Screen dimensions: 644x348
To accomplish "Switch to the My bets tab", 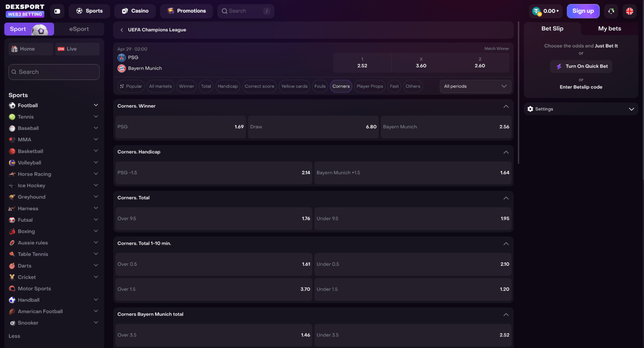I will tap(610, 29).
